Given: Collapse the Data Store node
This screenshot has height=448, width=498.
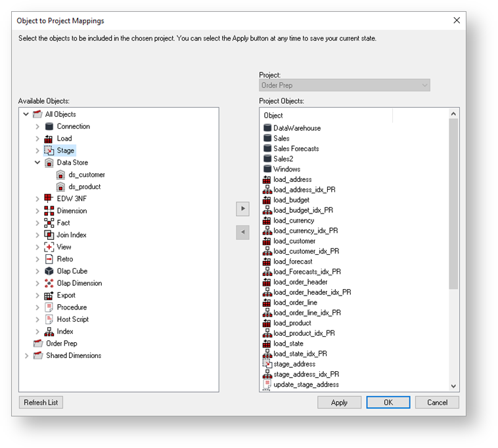Looking at the screenshot, I should pos(37,163).
